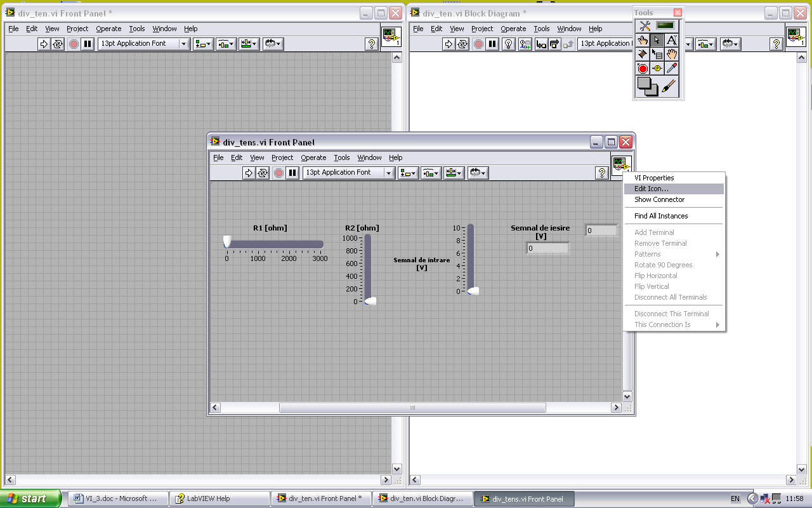Open Reorder dropdown in div_tens.vi toolbar

pos(478,173)
